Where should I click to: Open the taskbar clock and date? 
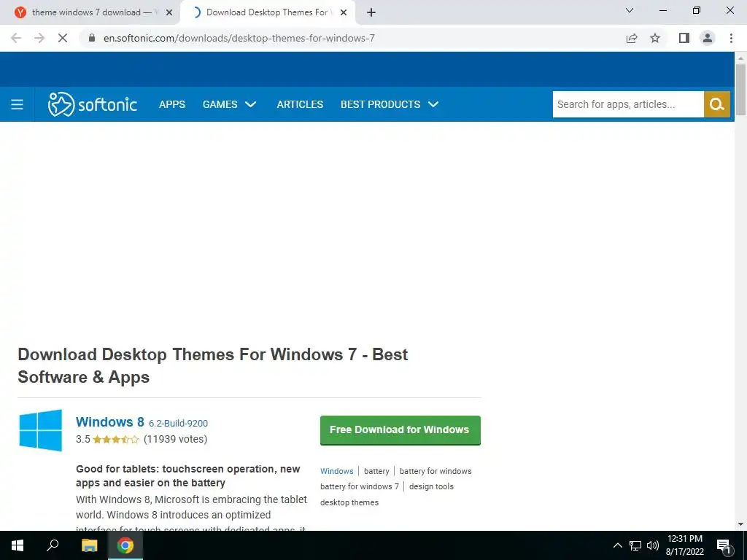(x=684, y=545)
